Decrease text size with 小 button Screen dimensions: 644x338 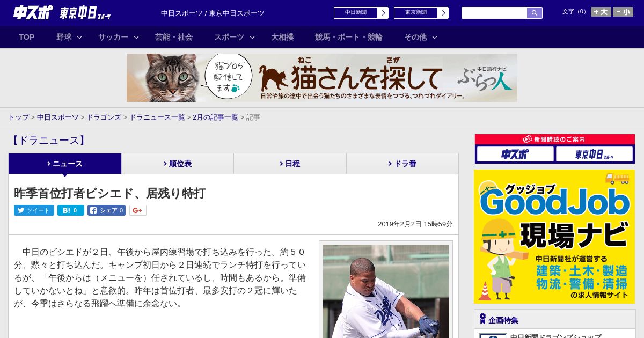click(623, 12)
